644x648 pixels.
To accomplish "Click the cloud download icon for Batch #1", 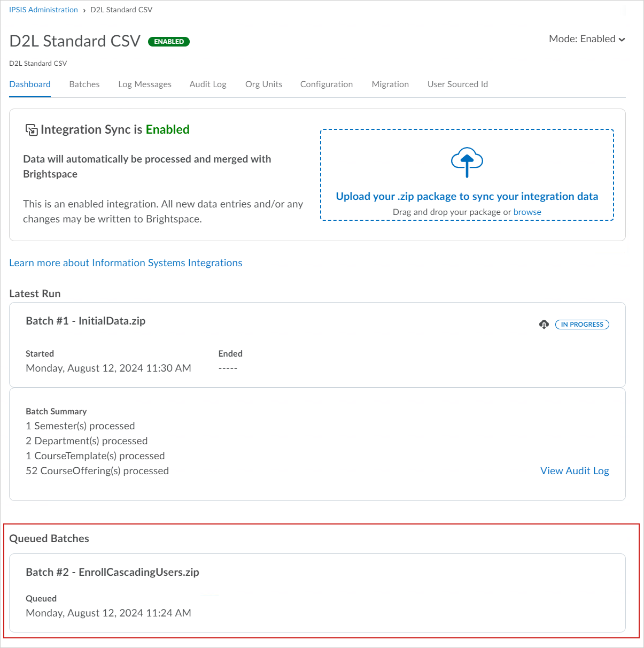I will 544,325.
